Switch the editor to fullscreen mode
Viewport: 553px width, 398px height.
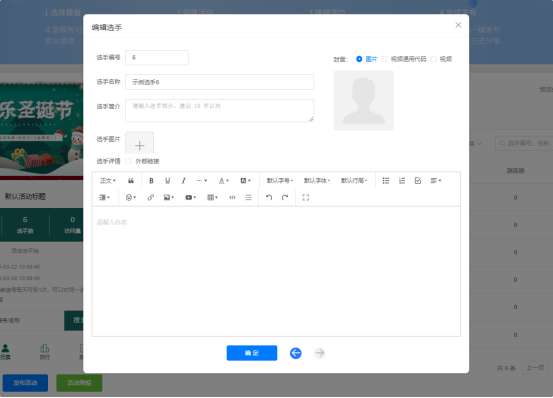click(x=306, y=197)
